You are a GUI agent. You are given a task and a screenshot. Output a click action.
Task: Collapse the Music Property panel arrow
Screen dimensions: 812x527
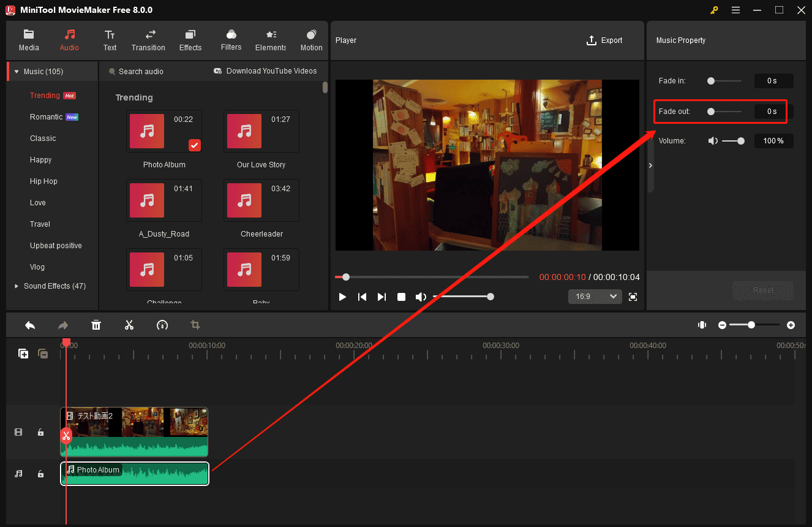point(650,165)
